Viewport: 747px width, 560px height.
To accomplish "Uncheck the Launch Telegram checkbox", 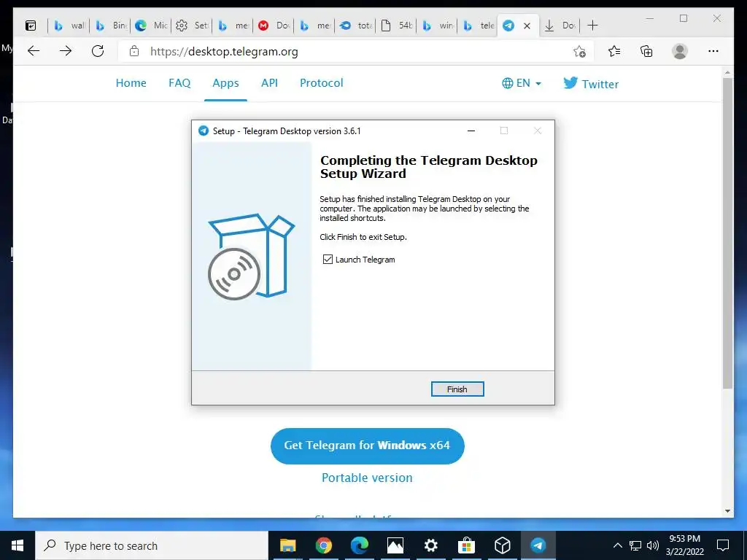I will coord(328,259).
